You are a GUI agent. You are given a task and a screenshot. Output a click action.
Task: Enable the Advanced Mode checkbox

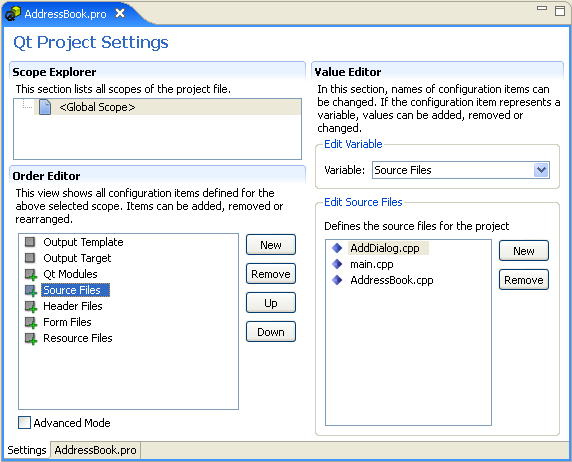pos(24,423)
